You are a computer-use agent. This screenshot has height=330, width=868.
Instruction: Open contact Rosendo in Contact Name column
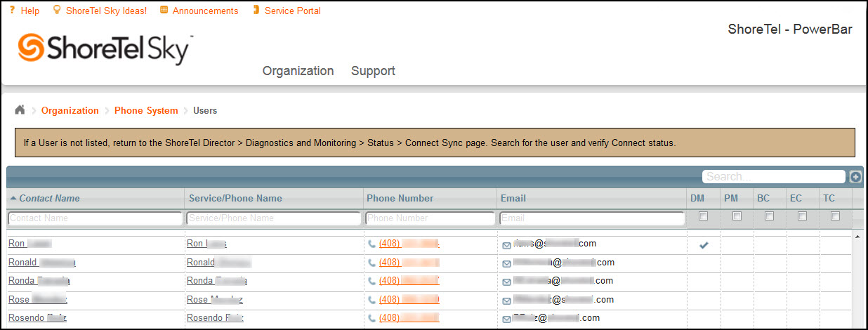[37, 317]
